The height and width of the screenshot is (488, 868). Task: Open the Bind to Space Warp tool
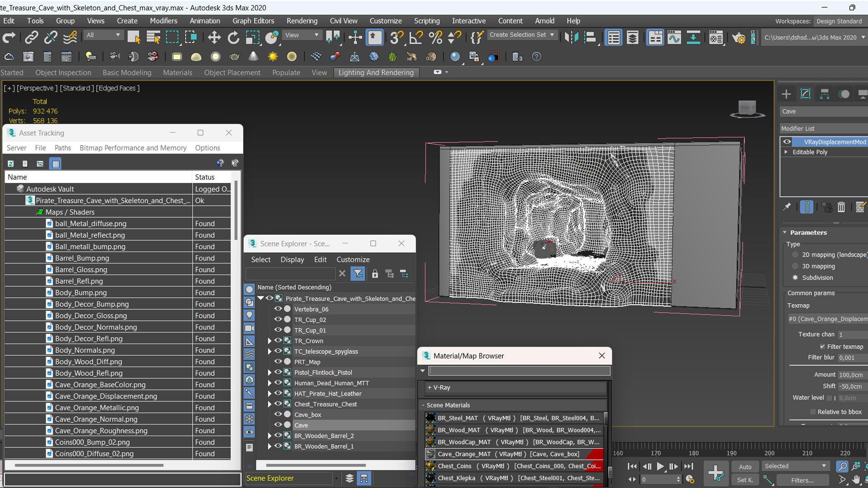70,38
